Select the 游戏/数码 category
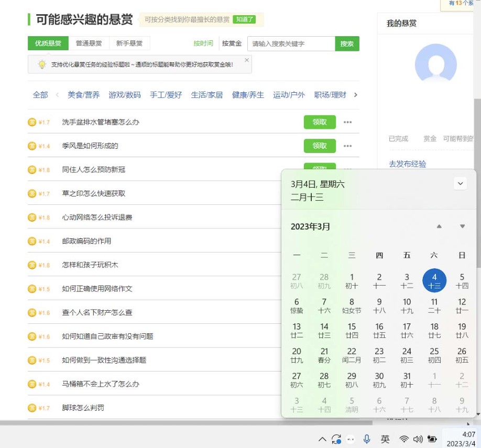The height and width of the screenshot is (448, 481). (125, 95)
